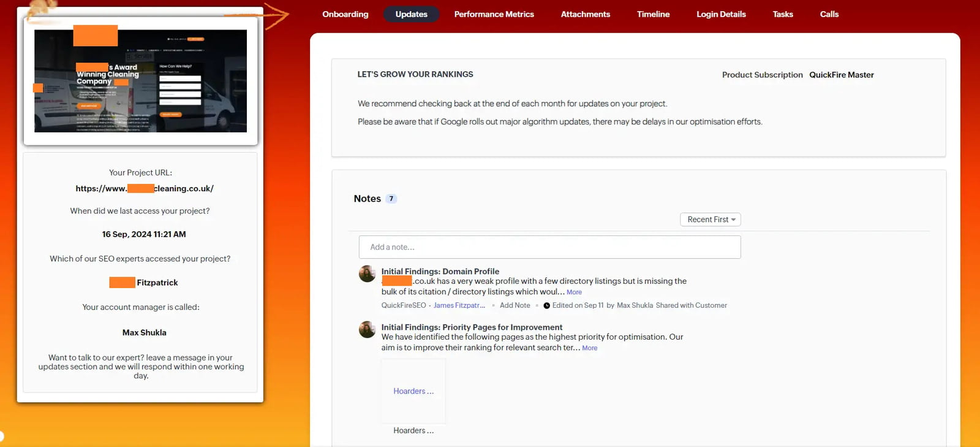Click the clock icon beside Edited on Sep 11

pyautogui.click(x=546, y=305)
